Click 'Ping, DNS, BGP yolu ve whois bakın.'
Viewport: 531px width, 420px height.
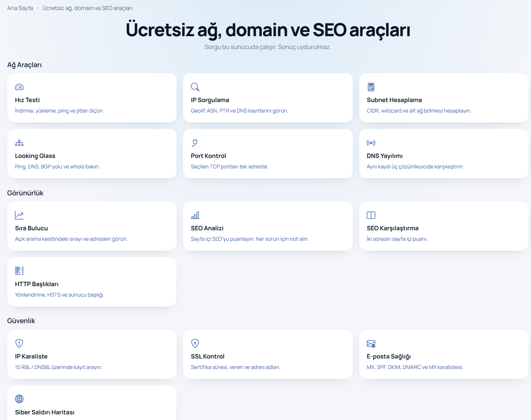(x=57, y=167)
